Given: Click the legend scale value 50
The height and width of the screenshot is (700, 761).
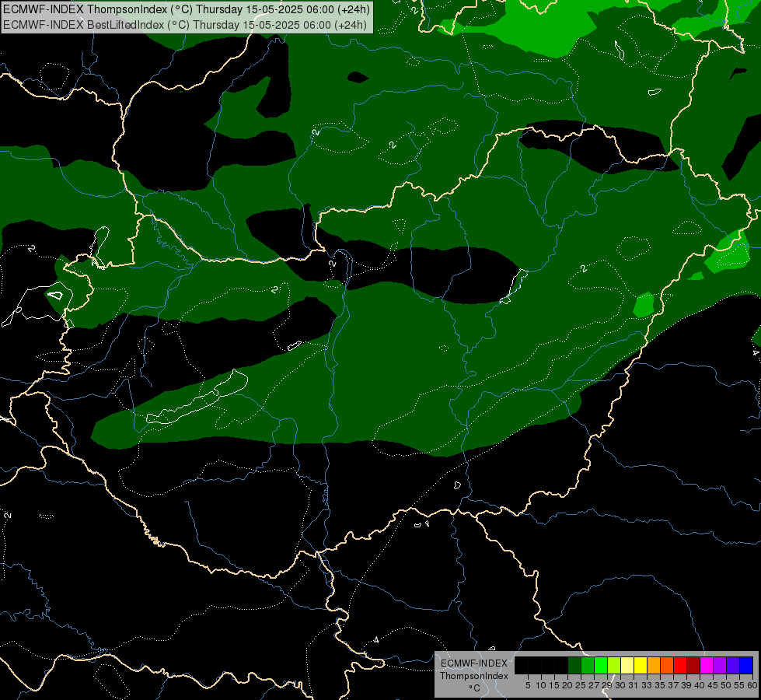Looking at the screenshot, I should pyautogui.click(x=726, y=685).
